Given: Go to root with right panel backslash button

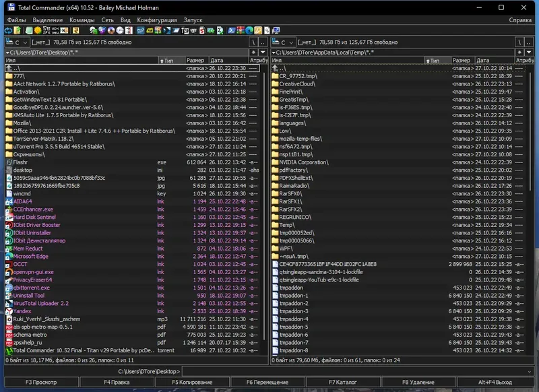Looking at the screenshot, I should pos(519,42).
